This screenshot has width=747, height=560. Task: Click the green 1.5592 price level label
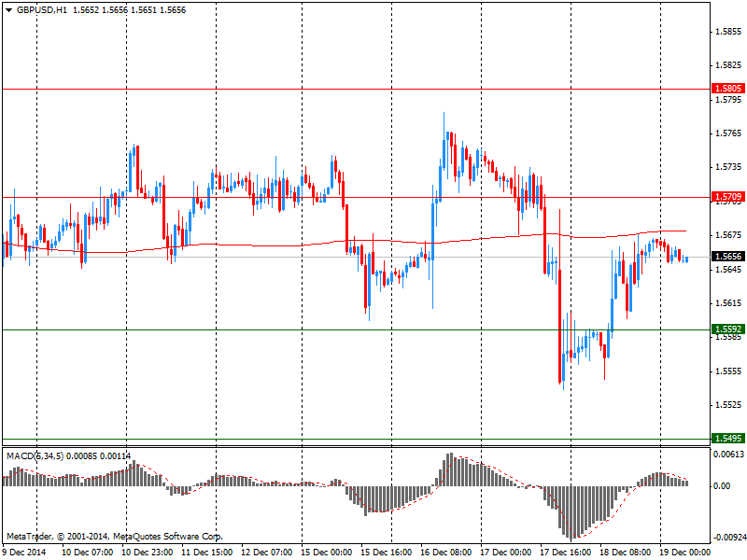point(728,329)
